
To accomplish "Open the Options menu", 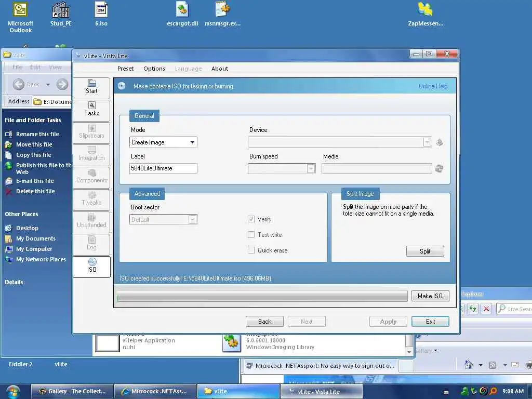I will point(154,69).
